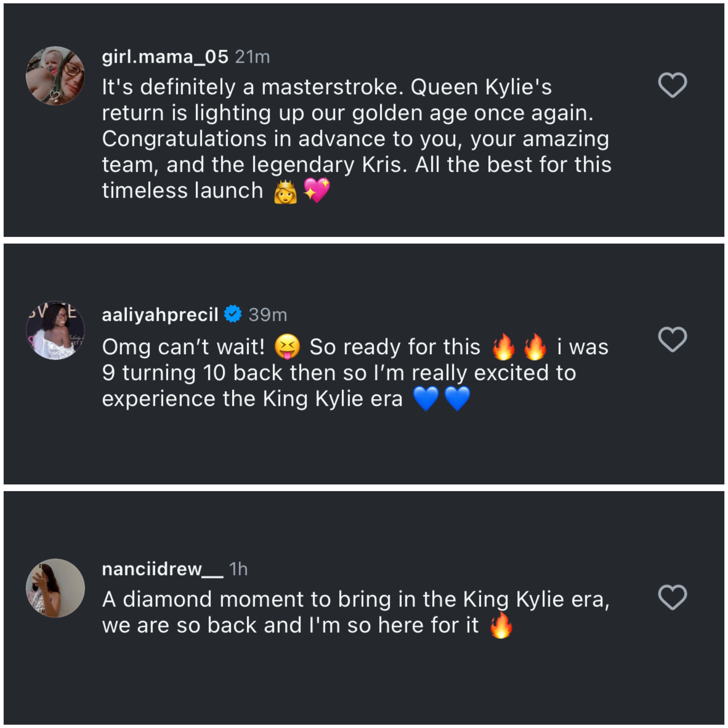Click the fire emoji in nanciidrew__'s comment

point(501,625)
